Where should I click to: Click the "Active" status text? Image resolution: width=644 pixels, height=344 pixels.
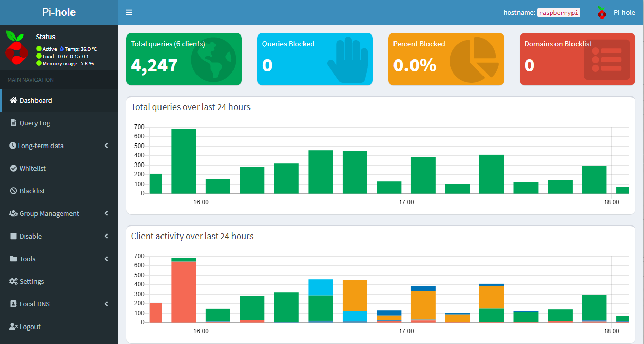click(x=49, y=49)
